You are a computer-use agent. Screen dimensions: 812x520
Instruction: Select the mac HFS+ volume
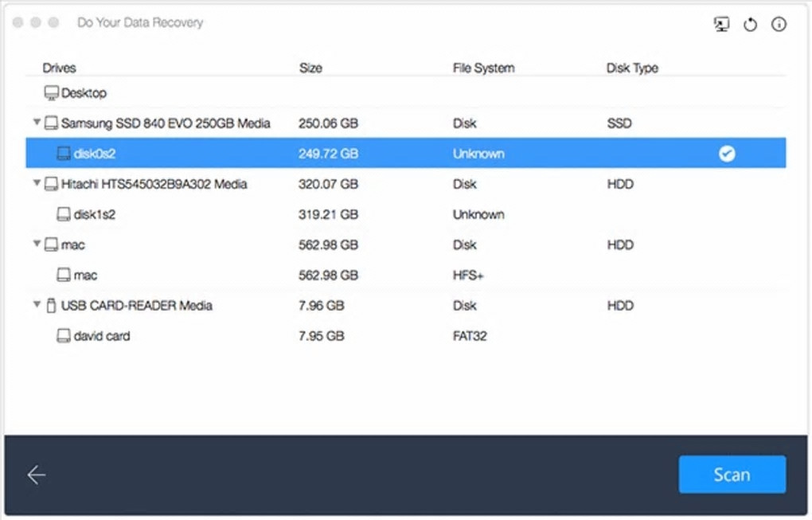pyautogui.click(x=405, y=275)
